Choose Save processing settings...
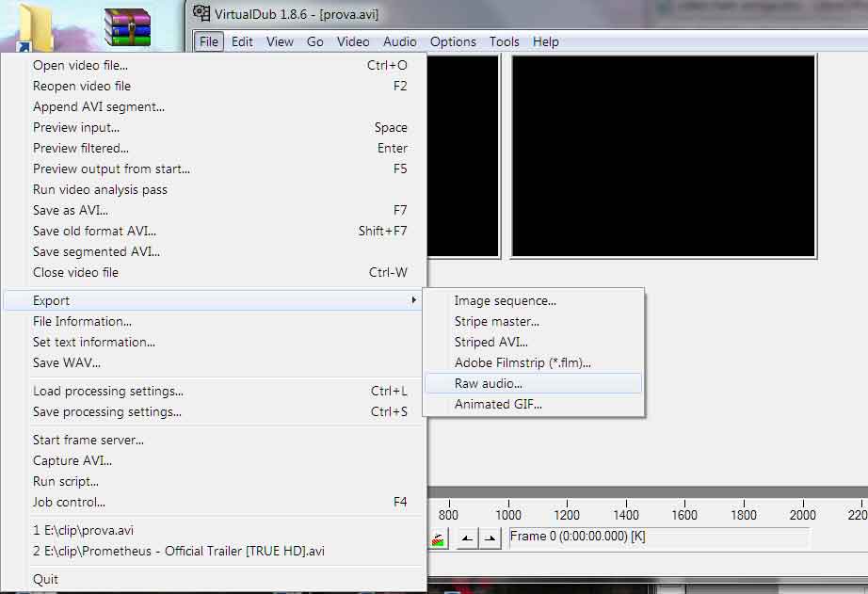The height and width of the screenshot is (594, 868). pos(213,412)
